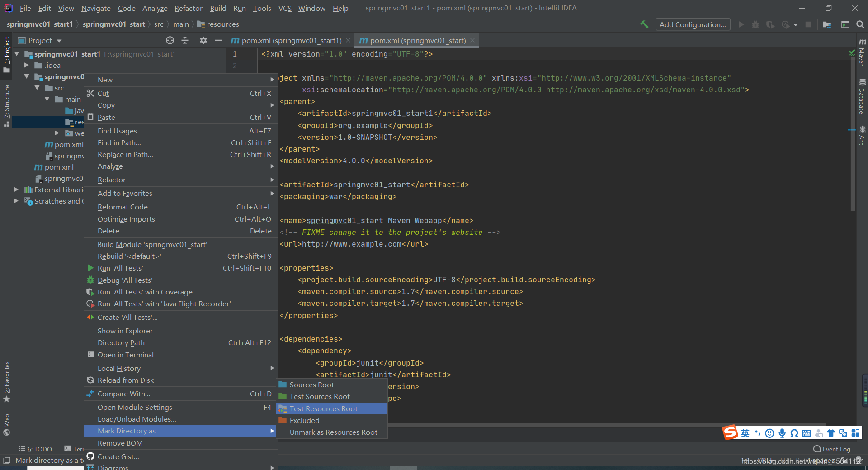
Task: Click the Stop square toolbar icon
Action: [x=808, y=24]
